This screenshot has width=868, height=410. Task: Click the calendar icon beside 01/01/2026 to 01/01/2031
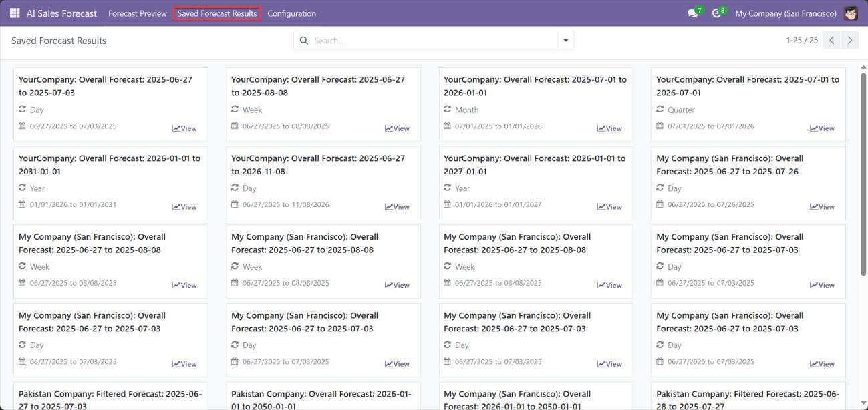(22, 204)
